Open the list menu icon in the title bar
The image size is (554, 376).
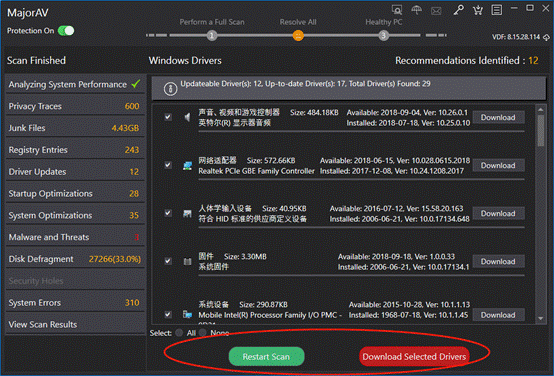[x=496, y=10]
